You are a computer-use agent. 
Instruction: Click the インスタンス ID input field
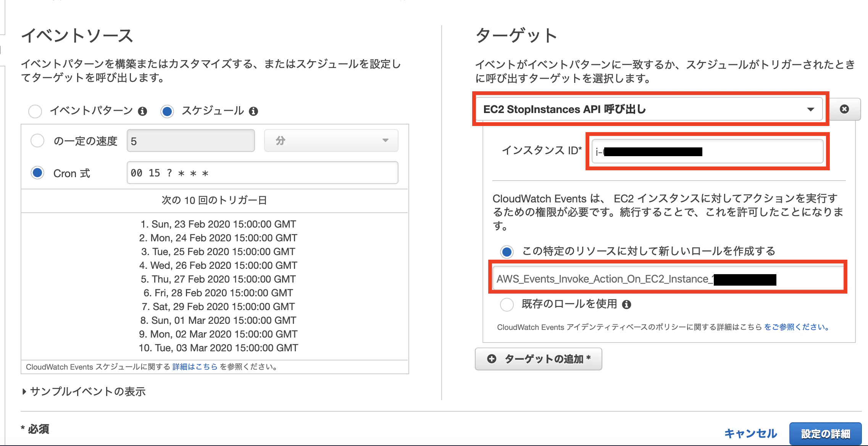tap(707, 151)
